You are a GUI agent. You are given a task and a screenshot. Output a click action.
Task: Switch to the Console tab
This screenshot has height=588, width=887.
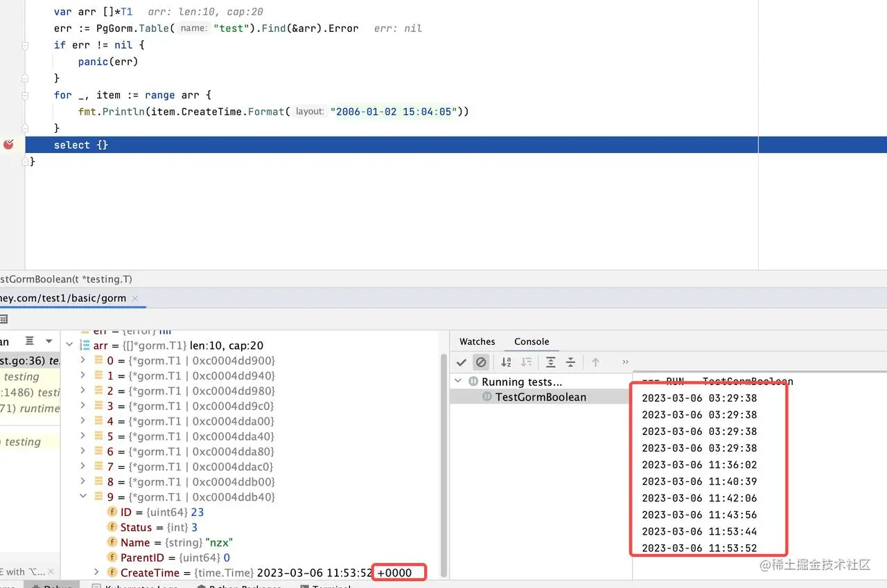531,341
